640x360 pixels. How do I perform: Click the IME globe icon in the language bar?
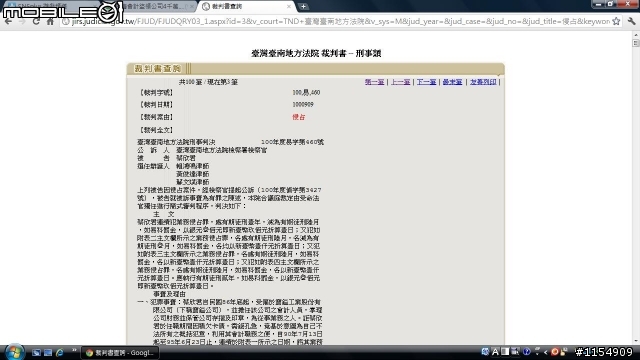coord(485,352)
